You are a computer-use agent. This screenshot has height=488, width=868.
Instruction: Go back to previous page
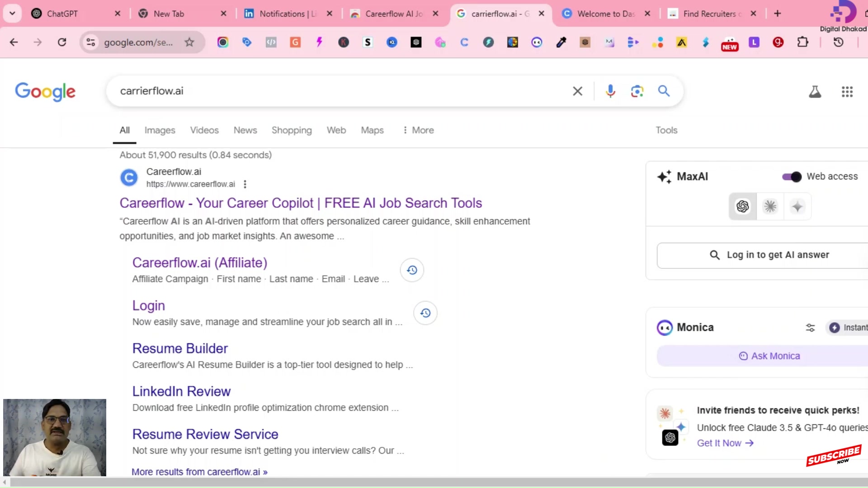coord(14,42)
